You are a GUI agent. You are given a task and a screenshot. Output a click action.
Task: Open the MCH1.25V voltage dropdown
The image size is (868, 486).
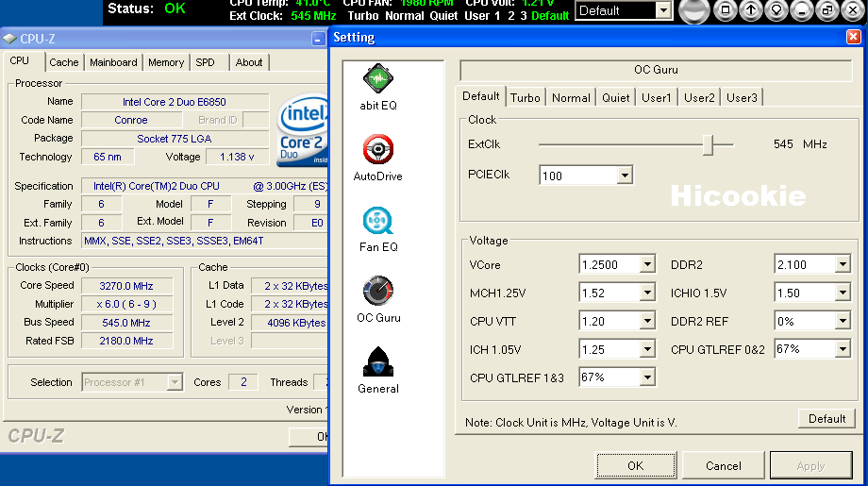tap(647, 293)
